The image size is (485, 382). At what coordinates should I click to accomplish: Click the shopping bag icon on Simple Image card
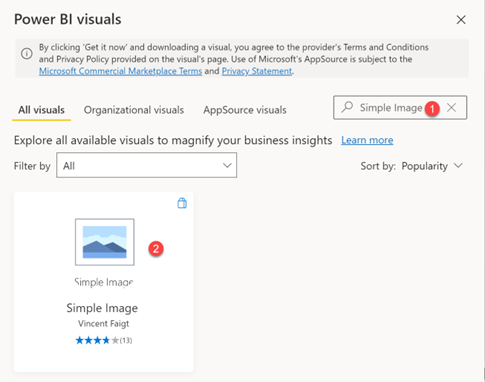point(182,203)
